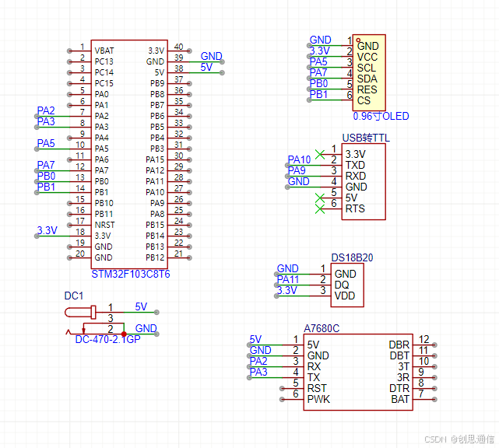Image resolution: width=499 pixels, height=448 pixels.
Task: Select the PB12 pin name on the STM32
Action: point(155,257)
